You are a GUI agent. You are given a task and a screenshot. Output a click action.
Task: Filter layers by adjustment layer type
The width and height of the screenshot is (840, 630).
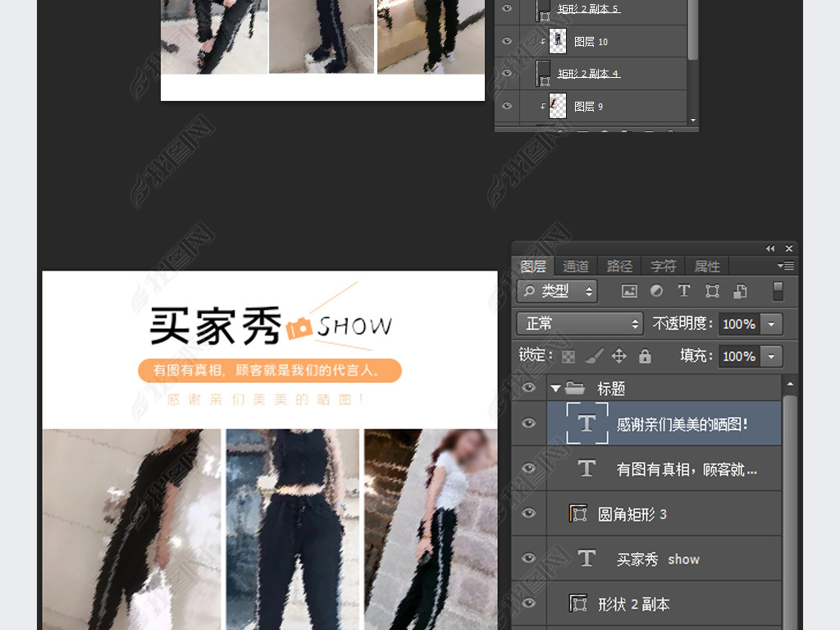click(656, 291)
